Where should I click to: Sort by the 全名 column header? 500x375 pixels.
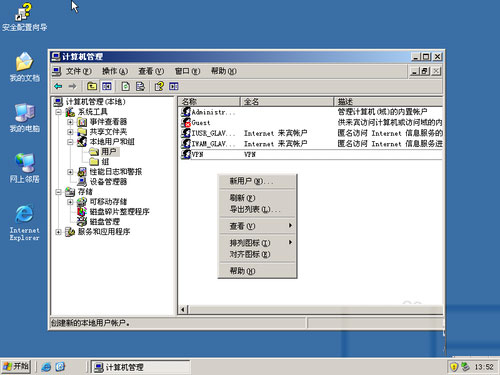[x=287, y=102]
